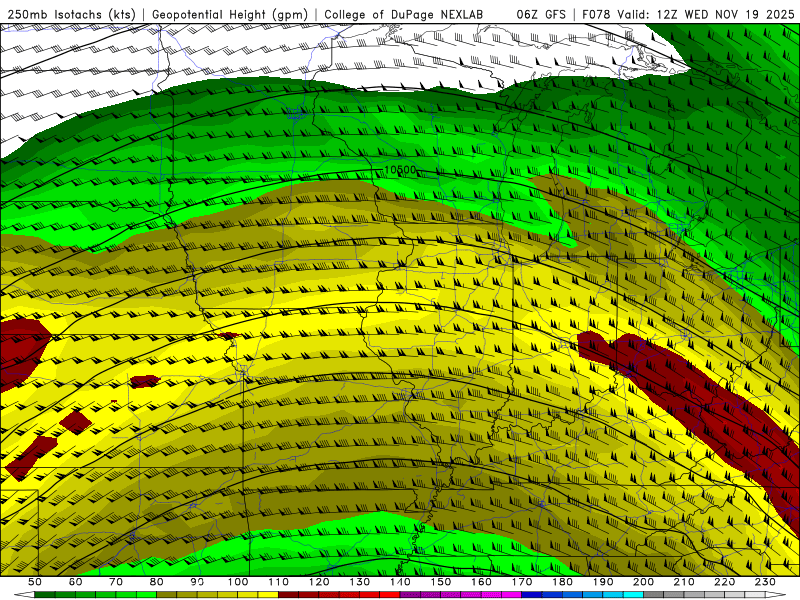Screen dimensions: 800x600
Task: Click the '140' value on the color scale
Action: coord(400,582)
